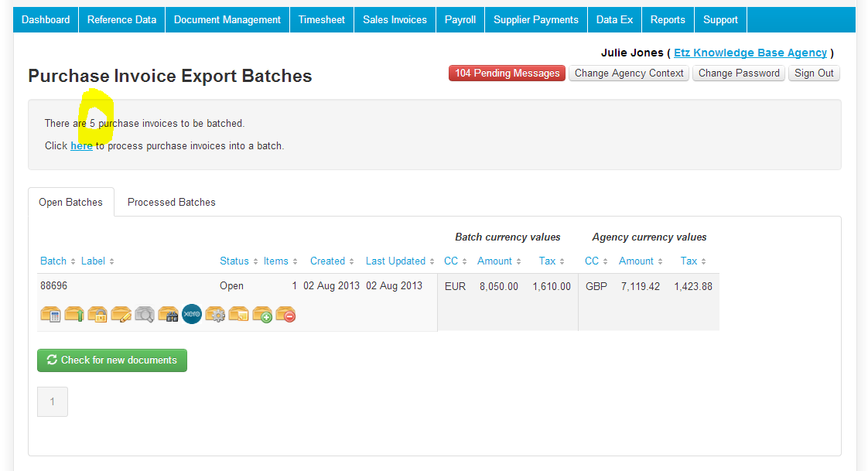Sort the table by Label column
This screenshot has width=868, height=471.
point(97,261)
